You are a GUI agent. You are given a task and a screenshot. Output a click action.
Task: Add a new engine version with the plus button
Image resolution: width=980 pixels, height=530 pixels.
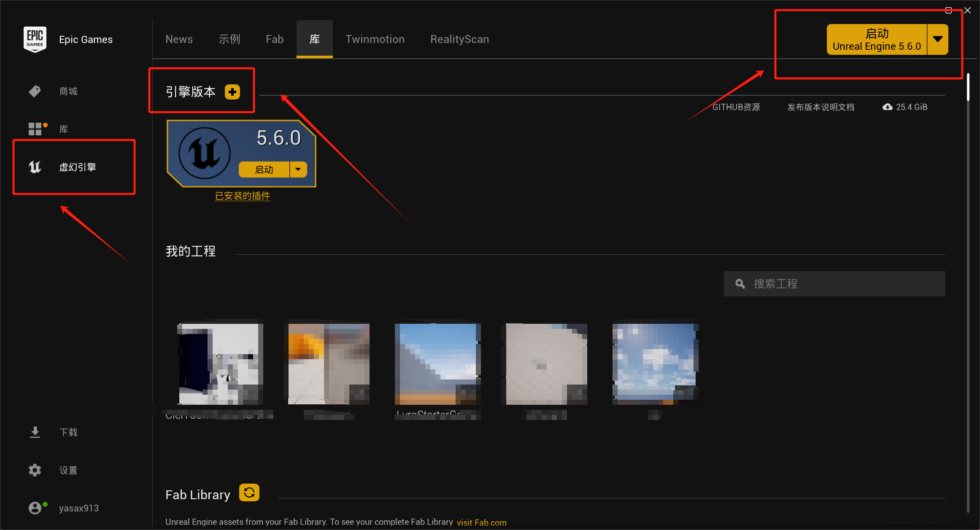click(232, 91)
